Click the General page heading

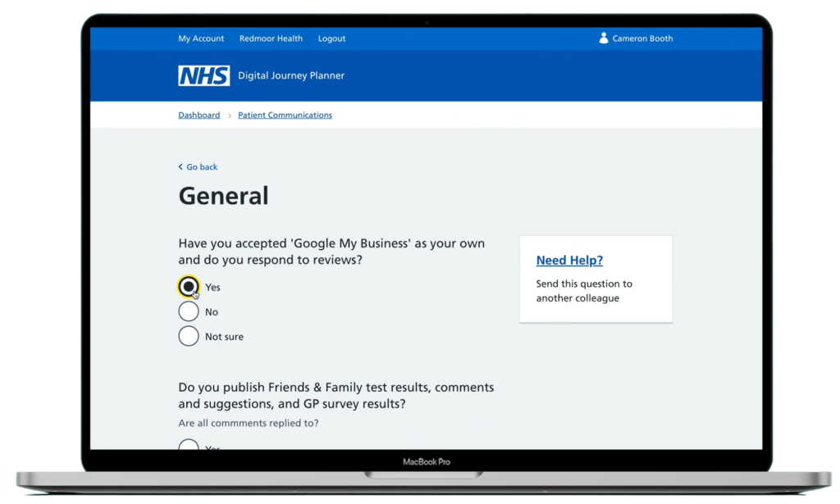click(x=223, y=196)
